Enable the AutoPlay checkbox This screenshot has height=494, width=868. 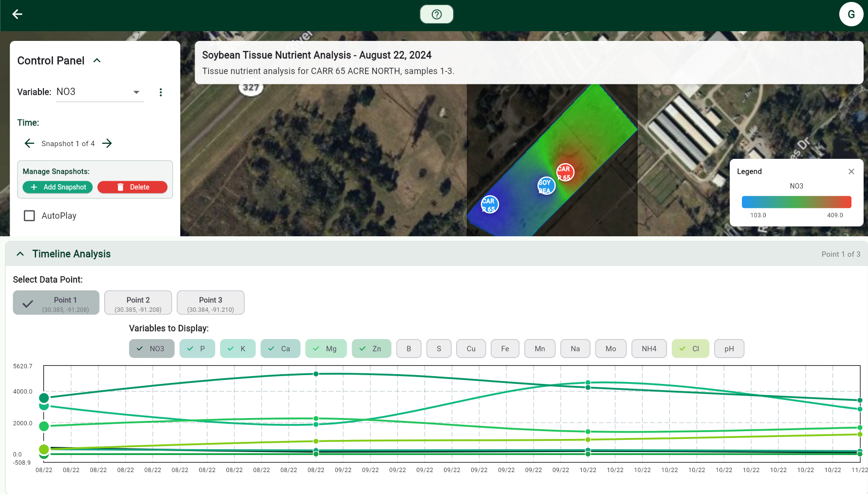(30, 216)
